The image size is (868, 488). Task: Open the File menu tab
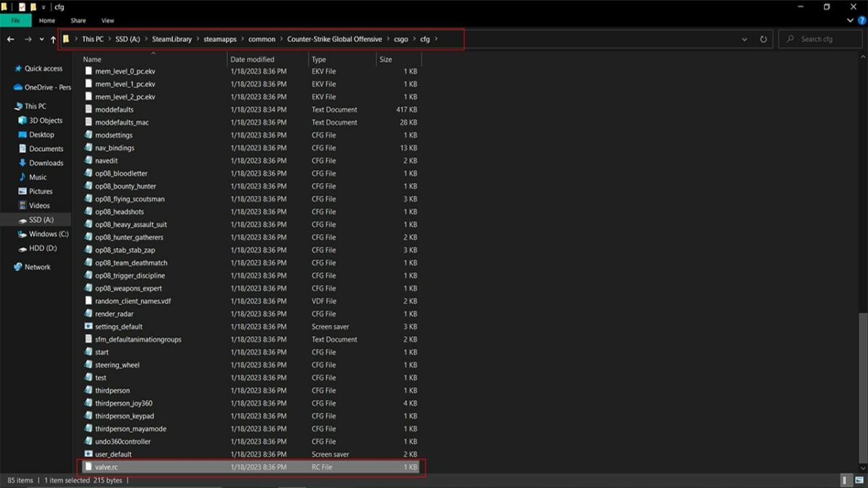tap(15, 21)
